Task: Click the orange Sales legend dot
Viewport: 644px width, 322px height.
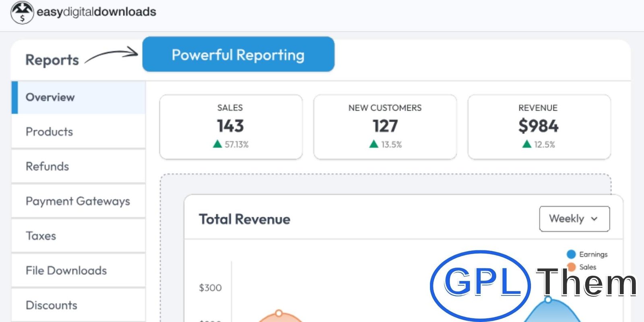Action: (x=571, y=267)
